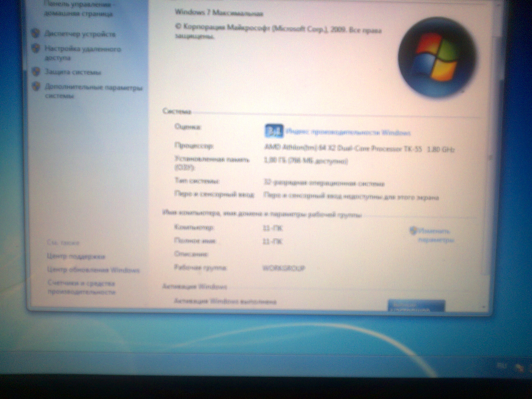Open Индекс производительности Windows link

[348, 133]
